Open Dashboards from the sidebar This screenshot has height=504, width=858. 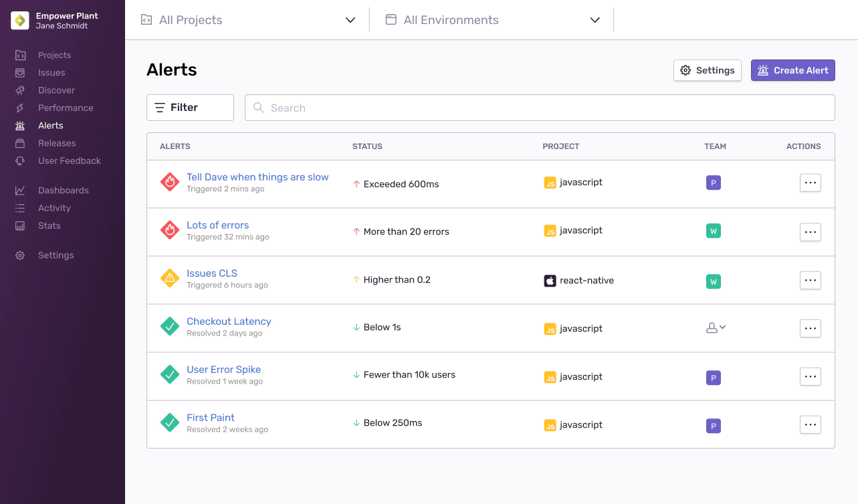(x=63, y=191)
